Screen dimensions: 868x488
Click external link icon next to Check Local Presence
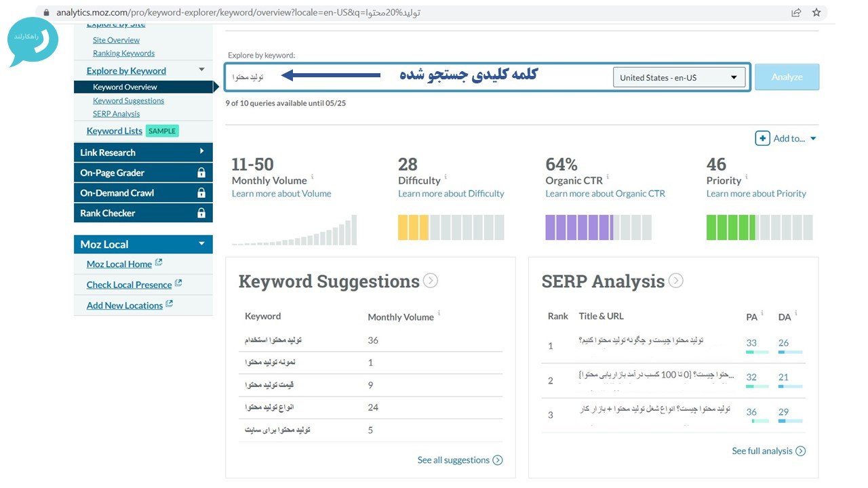(178, 283)
